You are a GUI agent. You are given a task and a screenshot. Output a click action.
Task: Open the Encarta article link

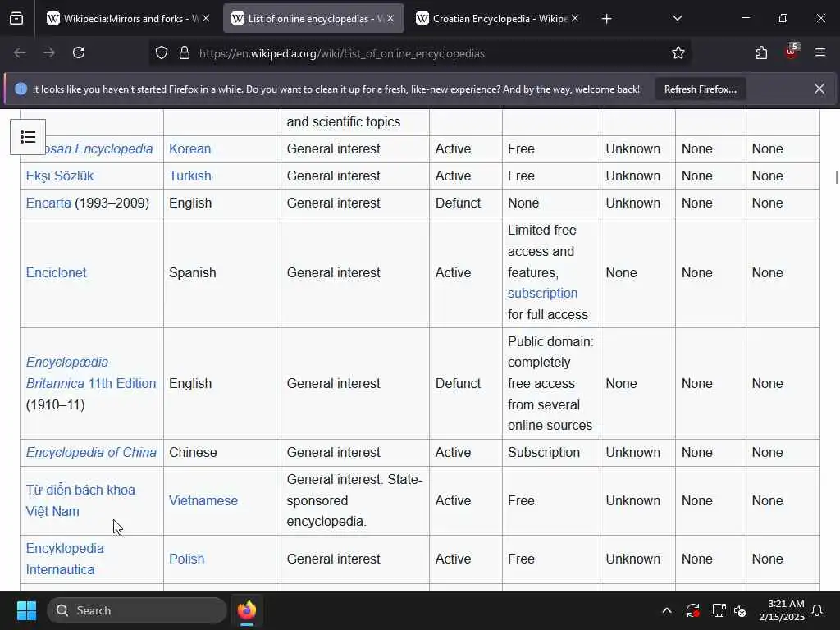[48, 203]
